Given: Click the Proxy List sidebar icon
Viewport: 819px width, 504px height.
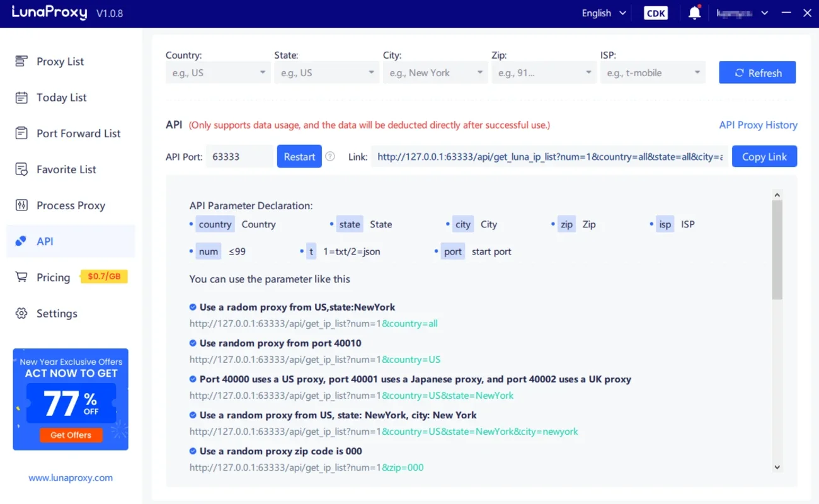Looking at the screenshot, I should [x=21, y=61].
